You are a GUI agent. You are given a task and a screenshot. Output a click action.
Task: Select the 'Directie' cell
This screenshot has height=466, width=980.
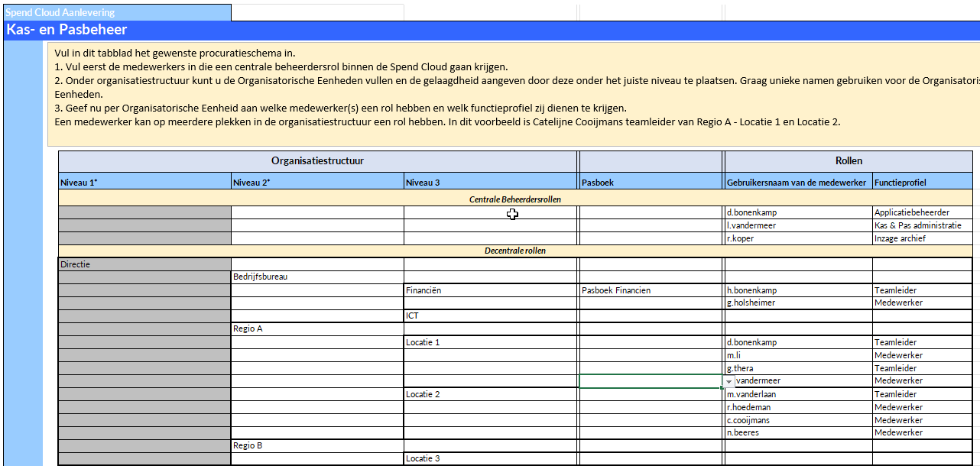tap(144, 264)
